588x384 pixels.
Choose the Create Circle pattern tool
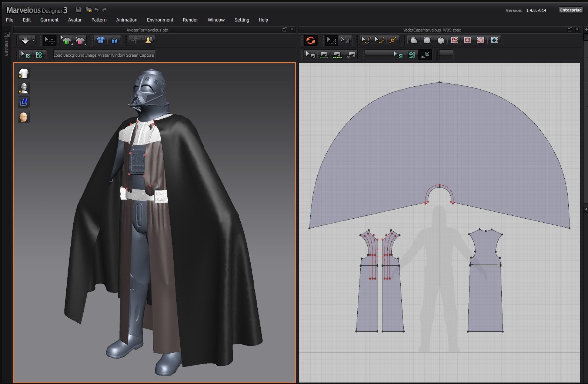pyautogui.click(x=441, y=40)
